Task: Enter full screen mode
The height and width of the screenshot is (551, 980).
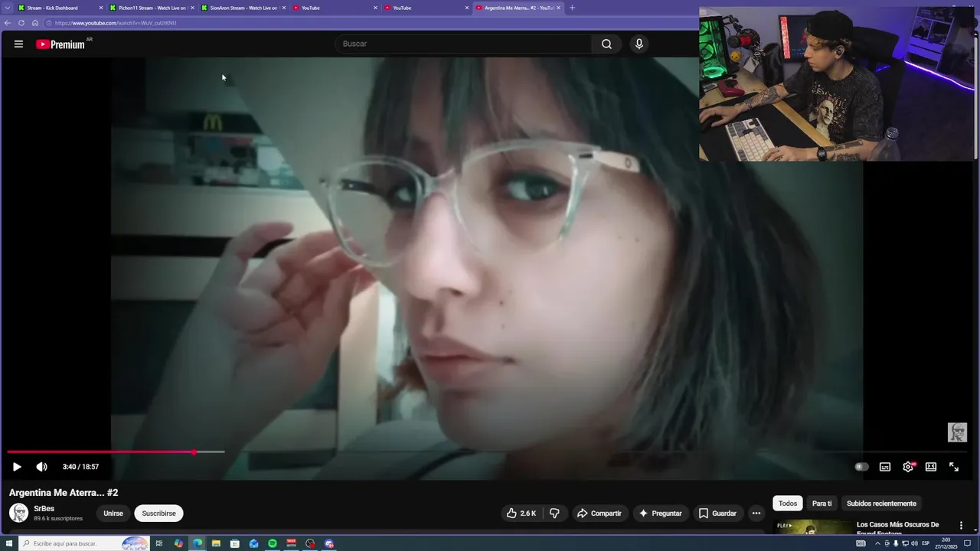Action: [954, 467]
